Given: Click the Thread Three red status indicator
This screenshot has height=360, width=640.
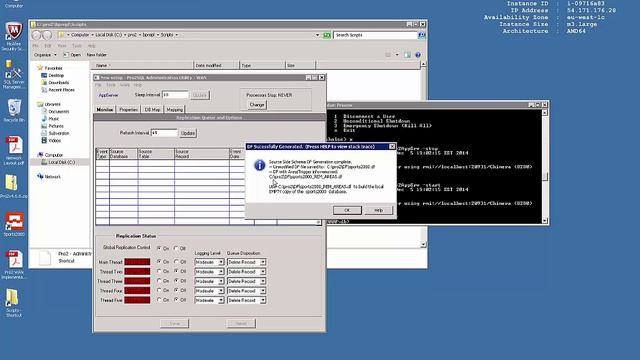Looking at the screenshot, I should click(137, 281).
